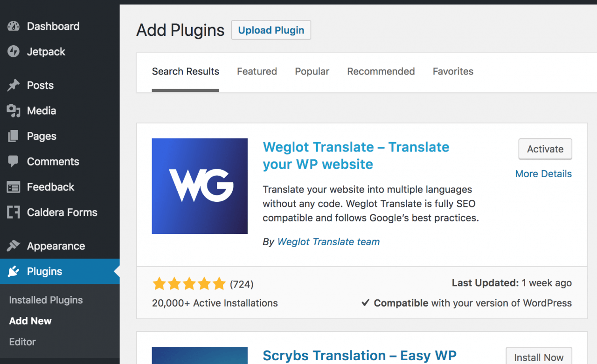
Task: Open More Details for Weglot Translate
Action: (x=543, y=174)
